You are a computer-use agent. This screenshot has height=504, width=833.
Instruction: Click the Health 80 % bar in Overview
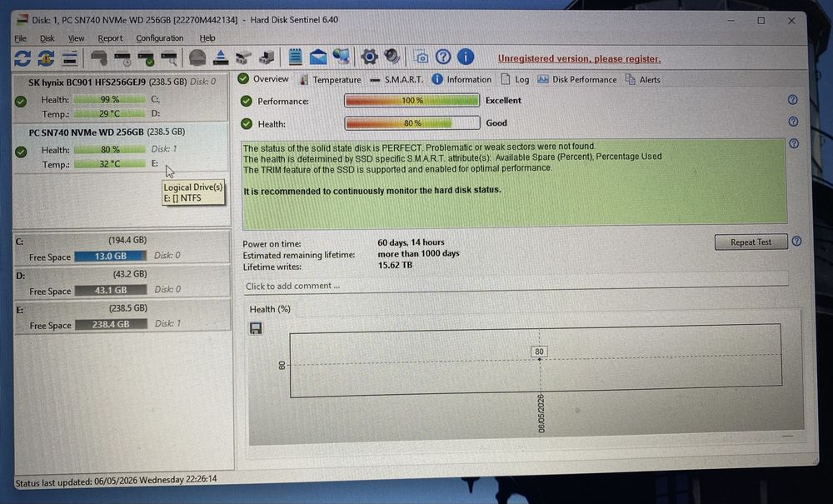(x=412, y=123)
